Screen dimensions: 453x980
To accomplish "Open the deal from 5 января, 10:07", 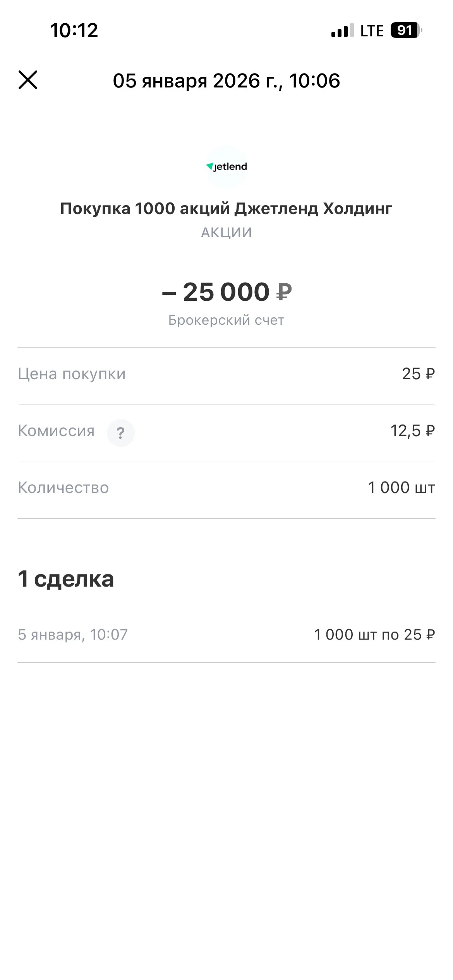I will tap(226, 635).
